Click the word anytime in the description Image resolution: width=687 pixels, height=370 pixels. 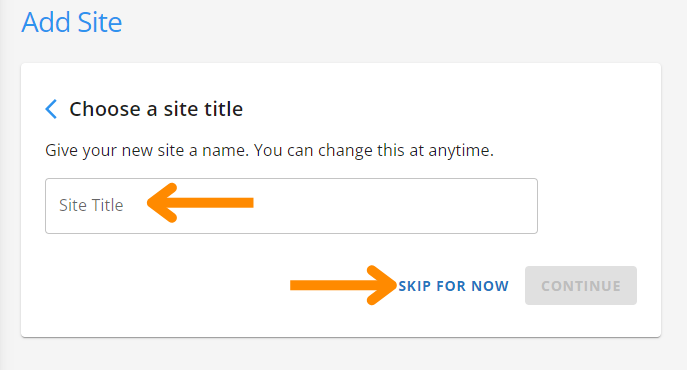[x=461, y=151]
